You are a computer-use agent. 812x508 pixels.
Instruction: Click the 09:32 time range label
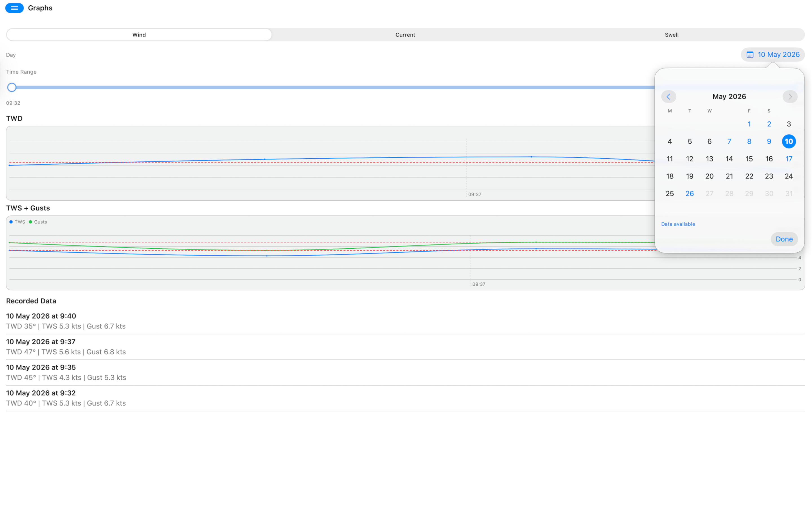pos(13,103)
